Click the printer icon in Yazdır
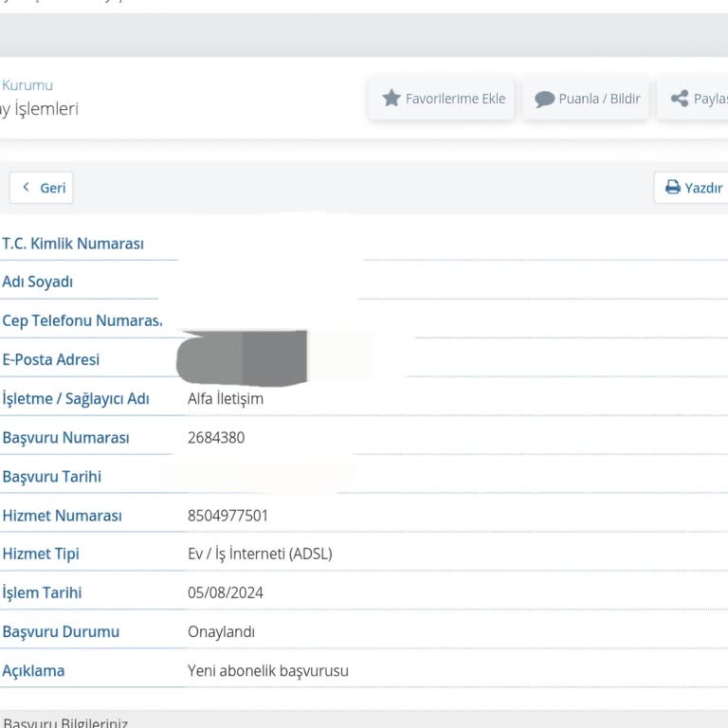 click(673, 187)
